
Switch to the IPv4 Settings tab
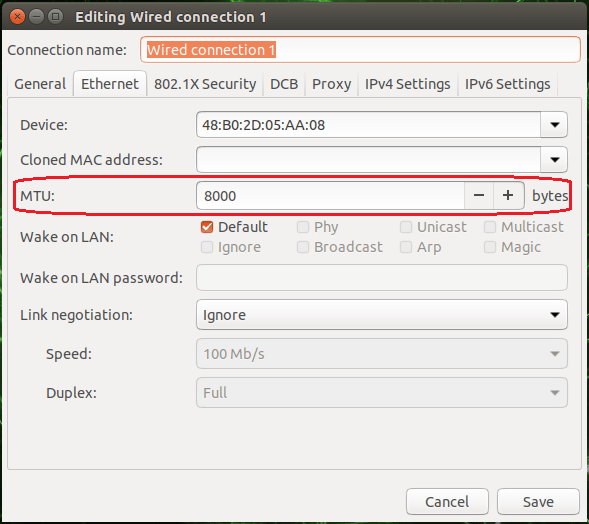tap(408, 84)
